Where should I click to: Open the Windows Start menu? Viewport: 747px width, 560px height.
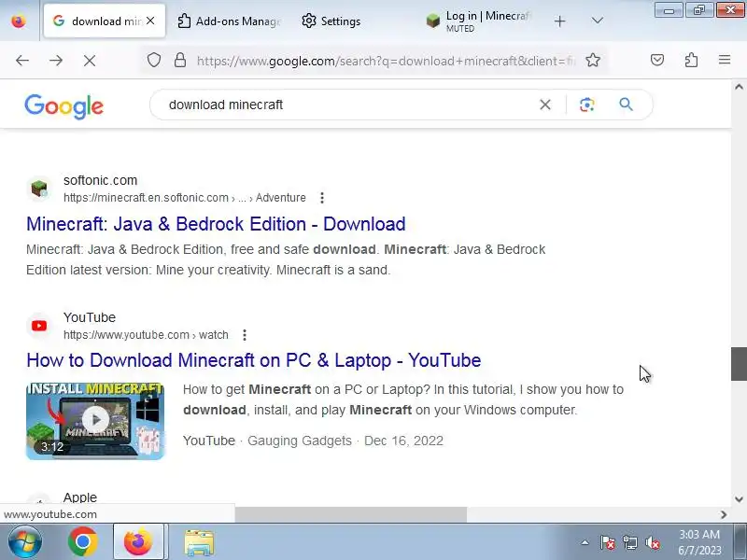tap(24, 542)
